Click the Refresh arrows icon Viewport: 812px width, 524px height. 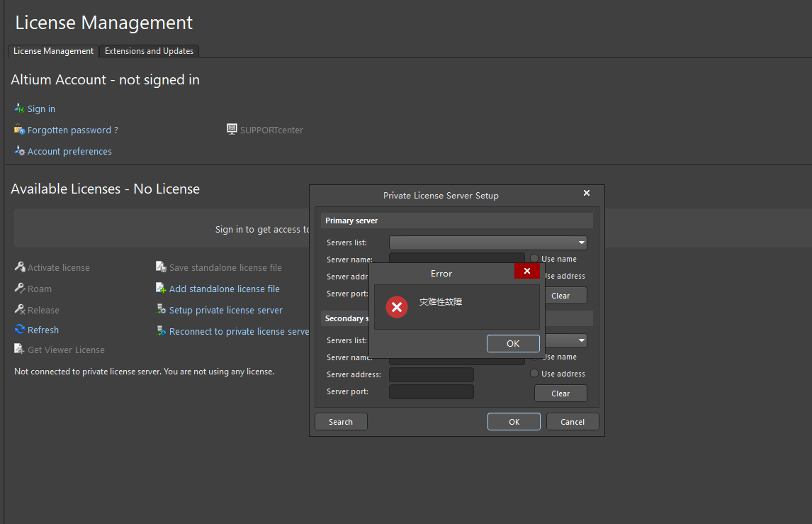tap(20, 330)
